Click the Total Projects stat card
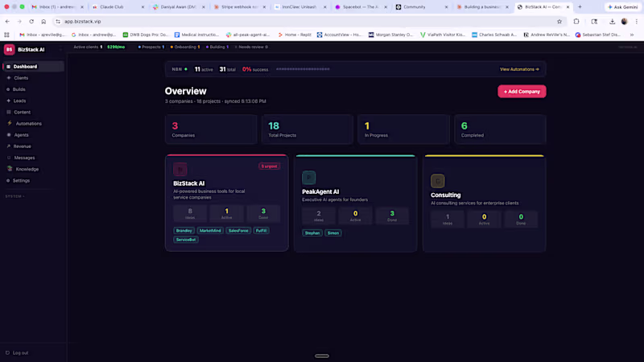Screen dimensions: 644x362 [308, 130]
